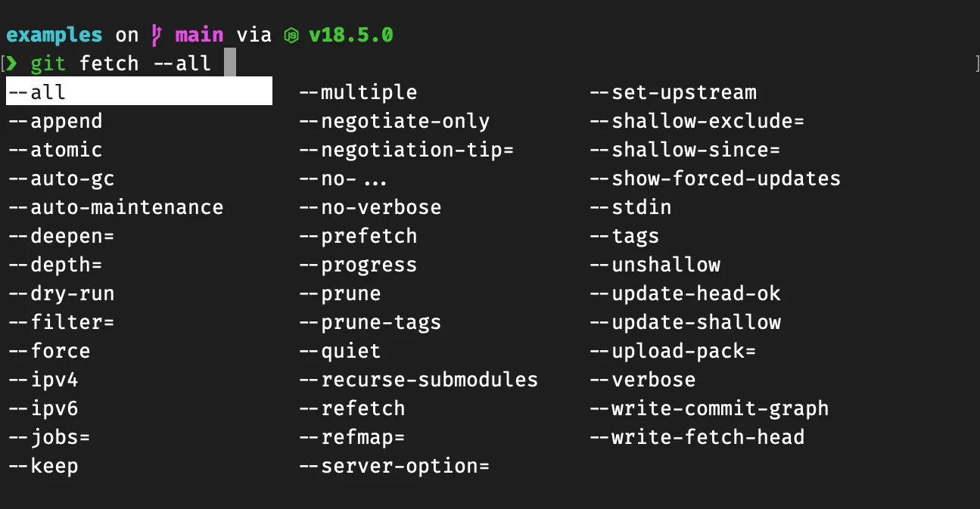Select --server-option= completion
The height and width of the screenshot is (509, 980).
click(394, 466)
